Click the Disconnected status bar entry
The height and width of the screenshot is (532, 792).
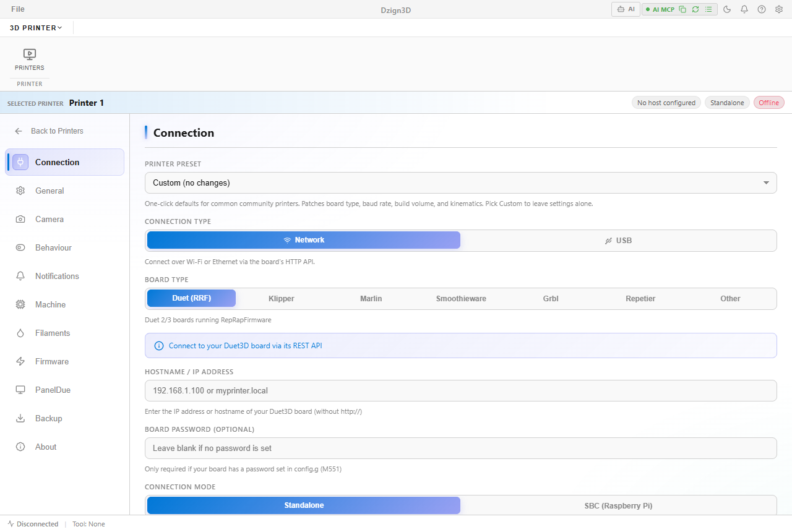(33, 524)
